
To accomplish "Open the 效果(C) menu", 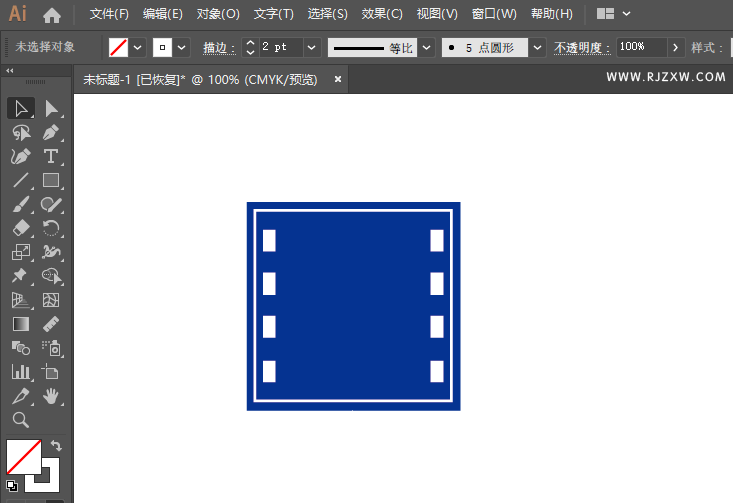I will pyautogui.click(x=382, y=14).
